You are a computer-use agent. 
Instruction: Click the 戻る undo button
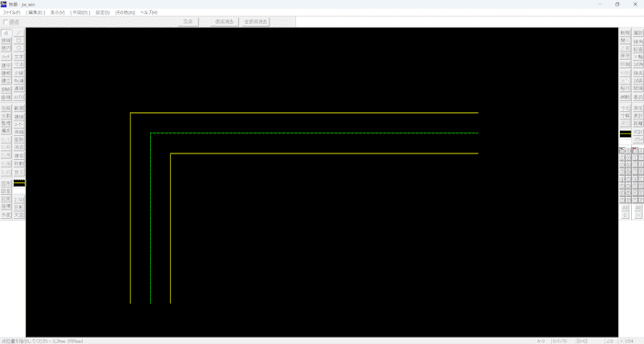pyautogui.click(x=19, y=172)
